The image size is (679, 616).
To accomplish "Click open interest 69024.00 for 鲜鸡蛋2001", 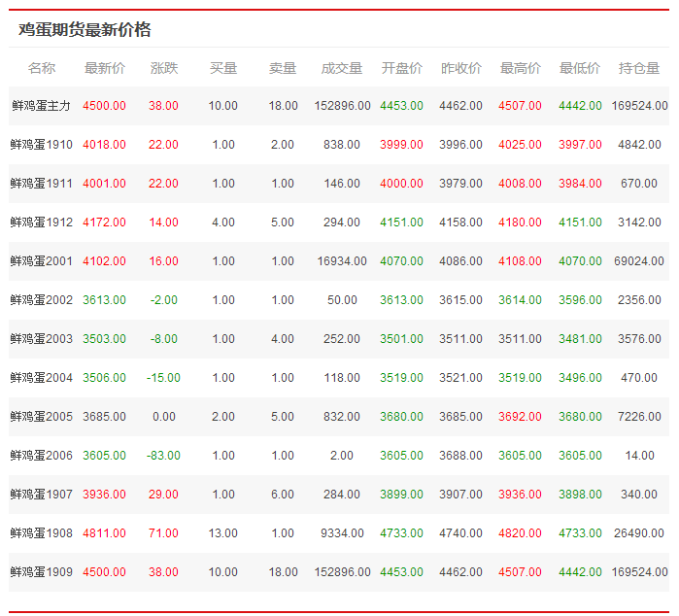I will tap(639, 261).
